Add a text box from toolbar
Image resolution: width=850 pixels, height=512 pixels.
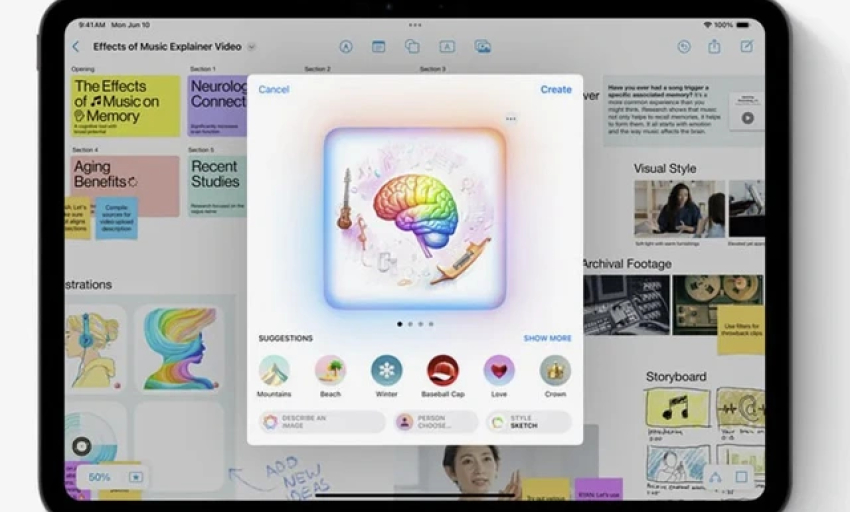click(x=447, y=47)
